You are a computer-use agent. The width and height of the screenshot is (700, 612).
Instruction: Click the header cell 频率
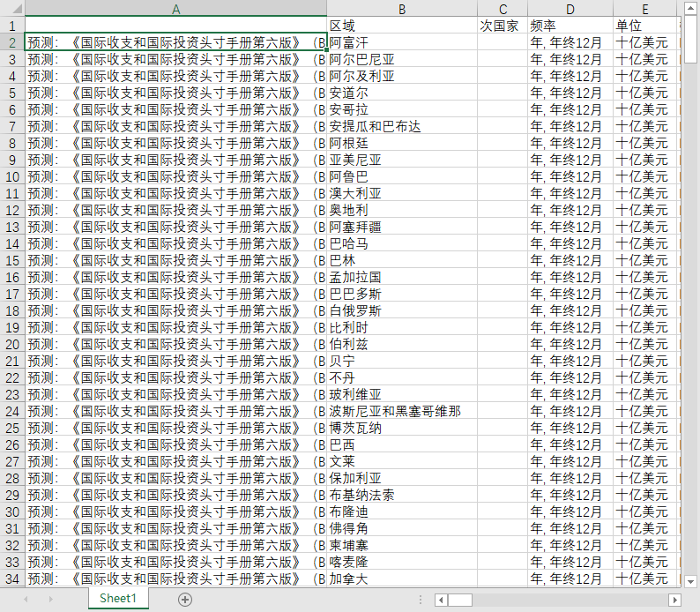click(x=570, y=26)
